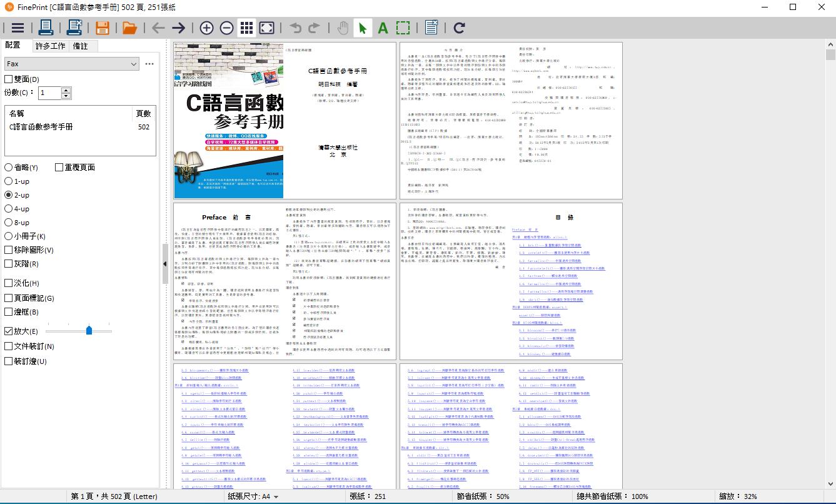The height and width of the screenshot is (504, 836).
Task: Select the hand pan tool
Action: point(343,28)
